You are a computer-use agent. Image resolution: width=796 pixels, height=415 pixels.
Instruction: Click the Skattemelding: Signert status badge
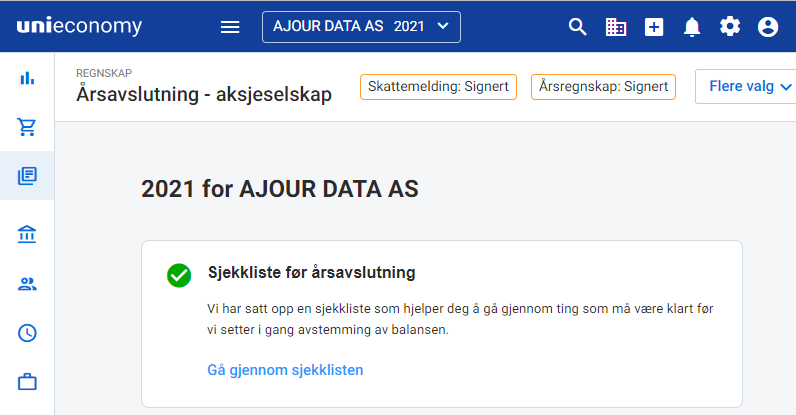click(x=439, y=87)
